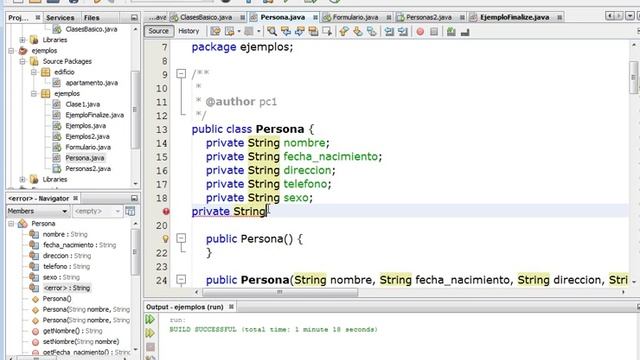This screenshot has height=360, width=640.
Task: Start macro recording with red circle icon
Action: point(420,31)
